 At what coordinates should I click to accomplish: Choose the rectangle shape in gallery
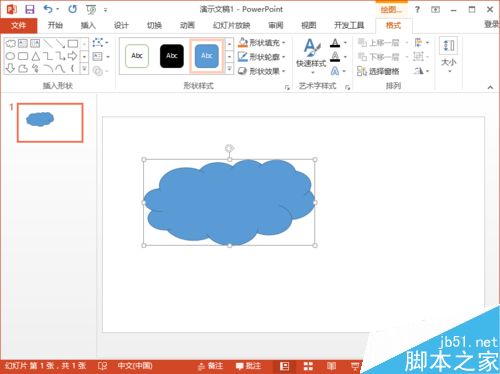point(73,43)
